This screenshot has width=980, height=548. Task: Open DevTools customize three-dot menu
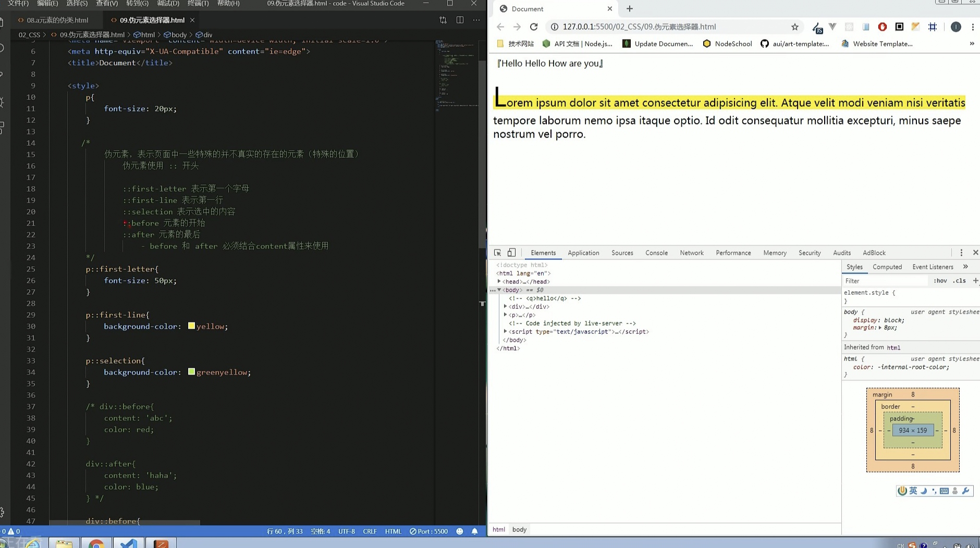961,253
